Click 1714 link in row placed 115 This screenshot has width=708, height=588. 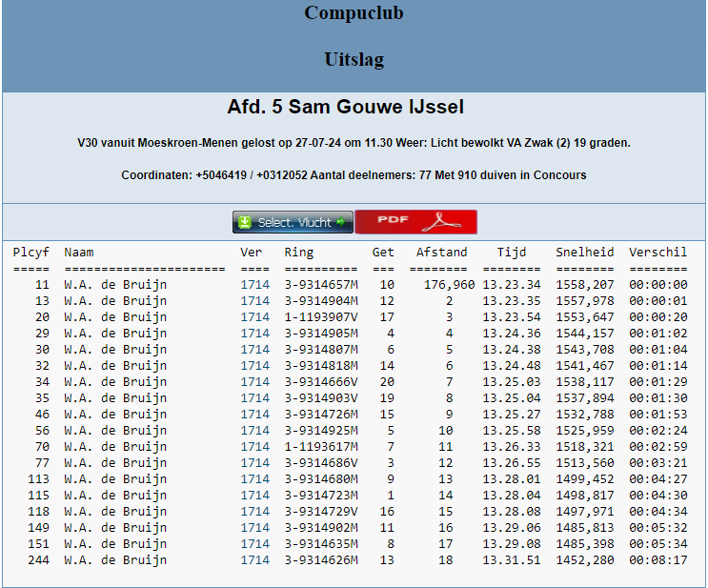[254, 495]
